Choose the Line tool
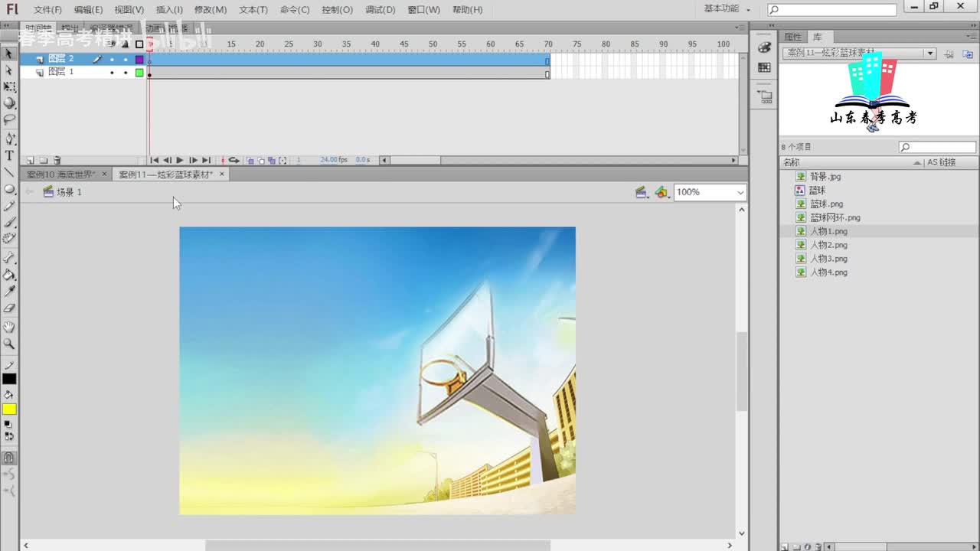The height and width of the screenshot is (551, 980). tap(9, 172)
